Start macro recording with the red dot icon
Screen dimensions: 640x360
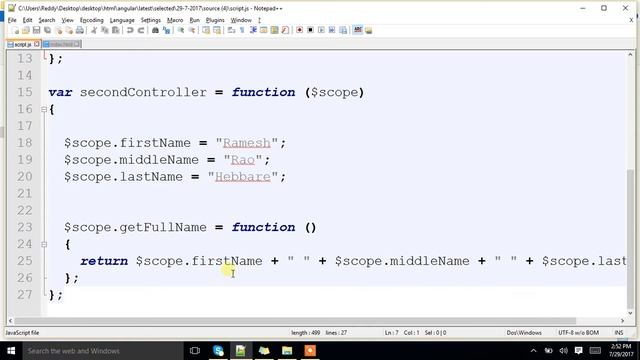(300, 30)
